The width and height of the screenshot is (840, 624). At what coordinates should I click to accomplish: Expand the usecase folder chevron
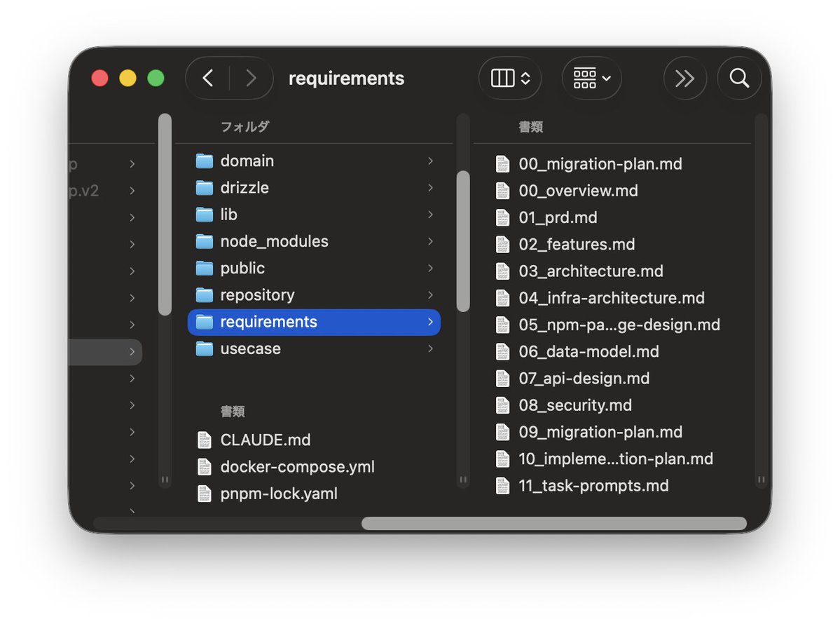point(430,348)
